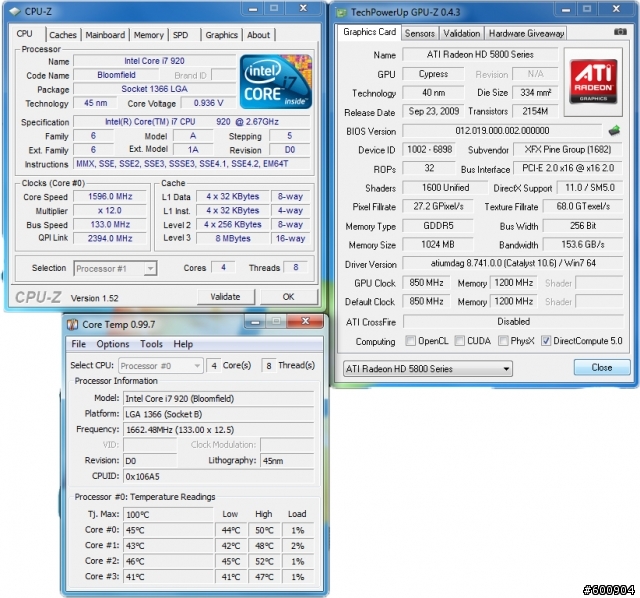Open the File menu in Core Temp
This screenshot has height=598, width=640.
[x=78, y=344]
